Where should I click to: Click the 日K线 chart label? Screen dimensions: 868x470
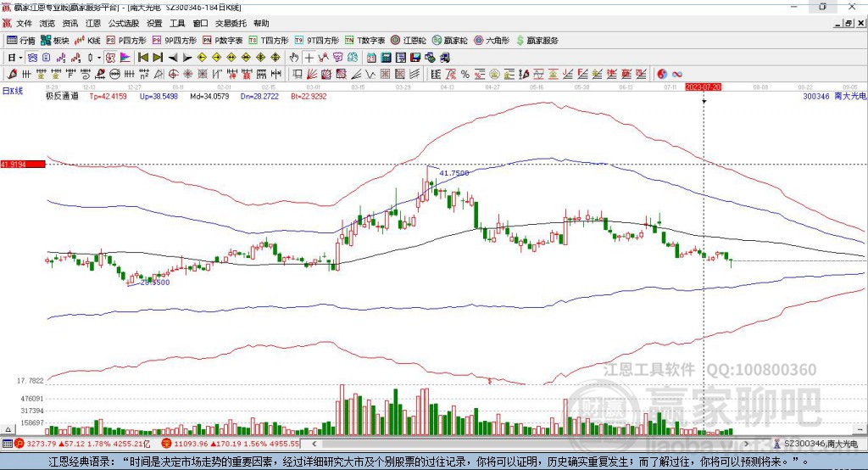coord(13,91)
